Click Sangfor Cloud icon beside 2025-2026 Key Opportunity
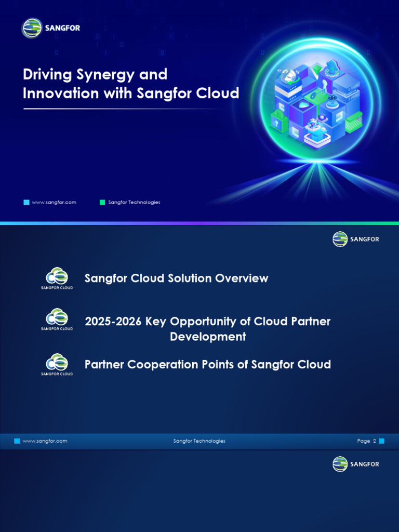The image size is (399, 532). pos(57,320)
